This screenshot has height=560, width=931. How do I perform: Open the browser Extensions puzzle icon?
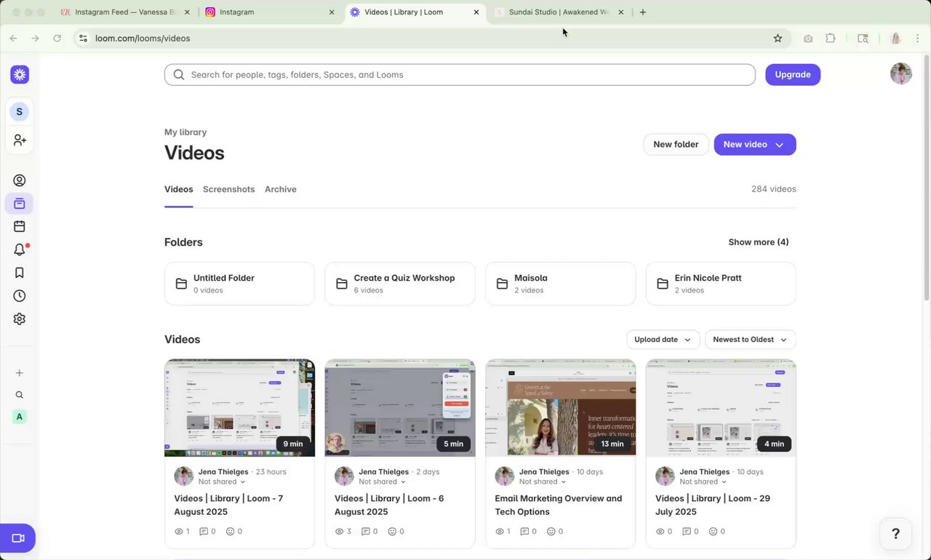click(831, 39)
